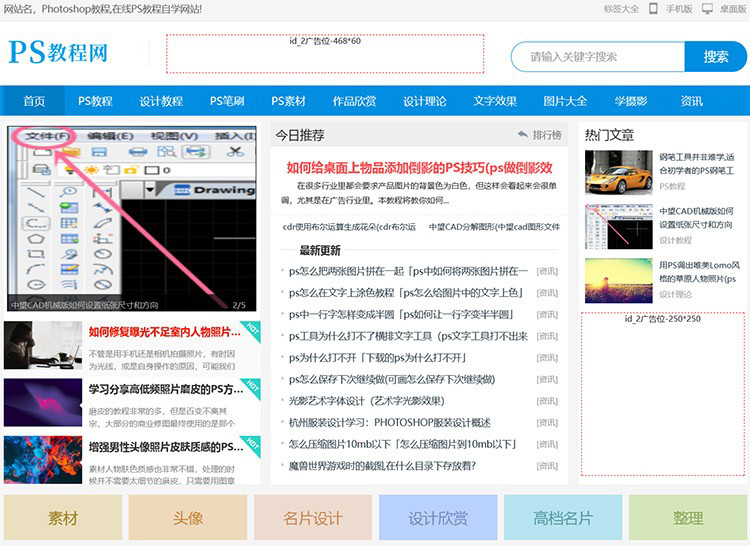The width and height of the screenshot is (750, 546).
Task: Open article ps怎么保存下次继续做
Action: click(392, 380)
